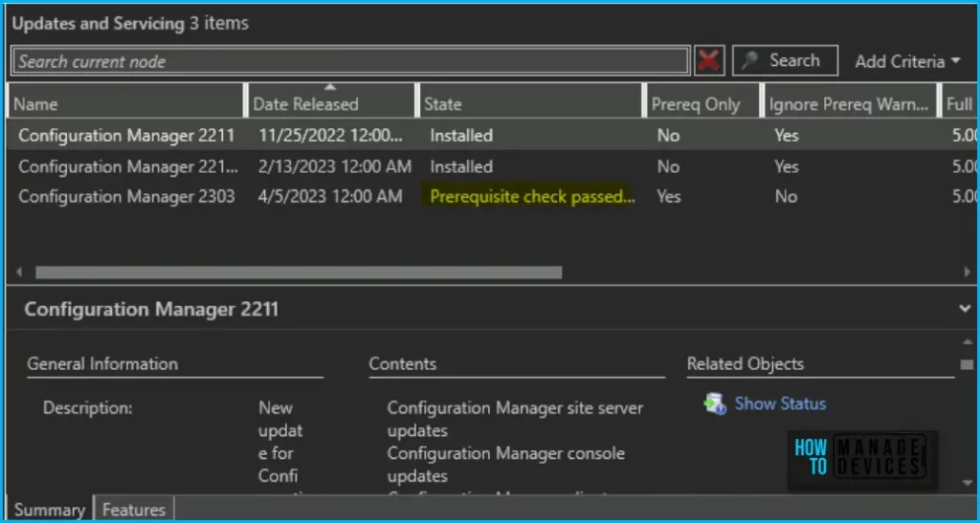Sort by the Name column header
980x523 pixels.
pos(124,104)
